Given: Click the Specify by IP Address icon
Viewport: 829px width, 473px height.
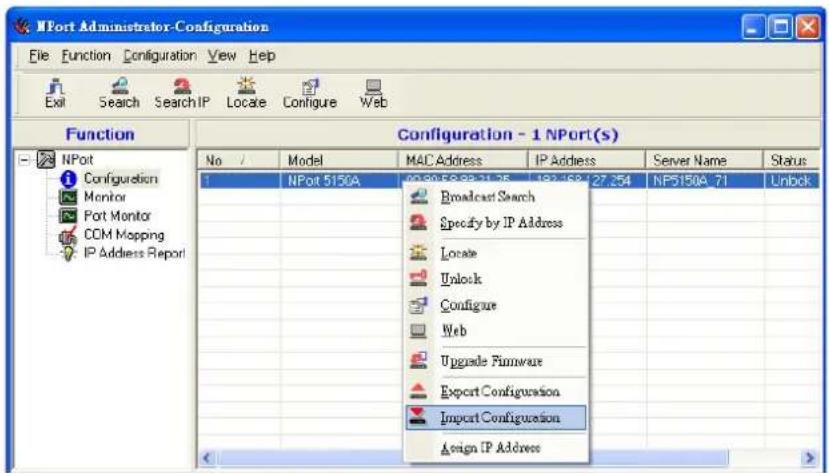Looking at the screenshot, I should (x=419, y=222).
